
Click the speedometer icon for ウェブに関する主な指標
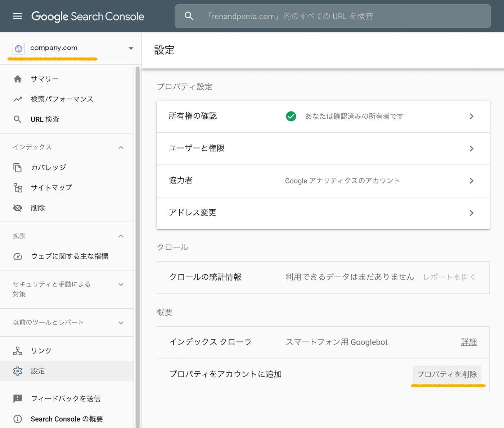(18, 256)
